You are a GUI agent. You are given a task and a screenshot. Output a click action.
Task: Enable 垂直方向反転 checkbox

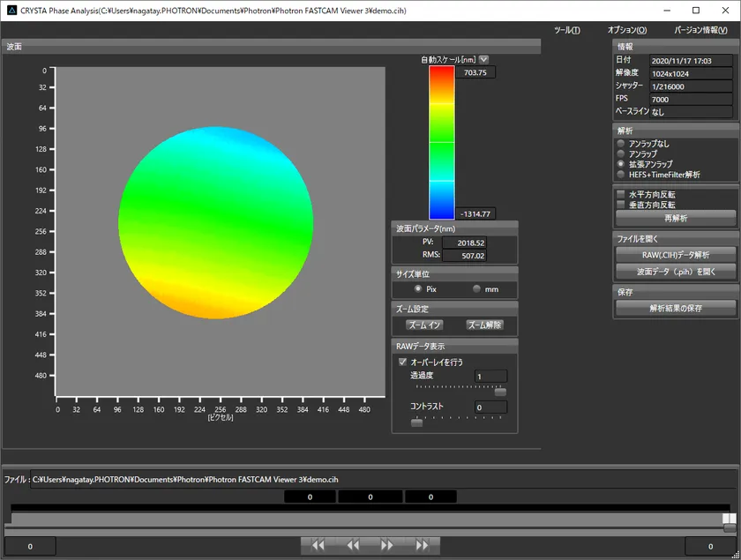pos(621,205)
